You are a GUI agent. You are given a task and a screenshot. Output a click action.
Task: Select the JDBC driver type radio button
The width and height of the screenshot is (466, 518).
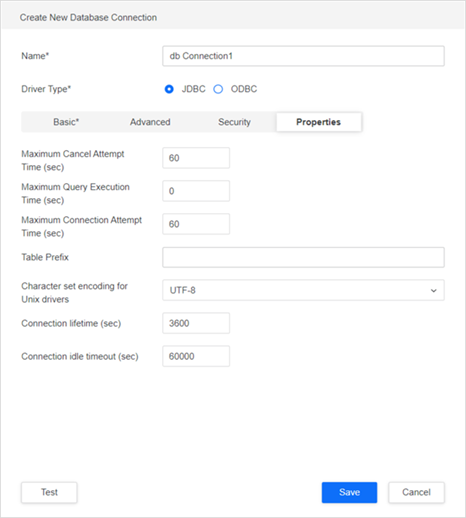tap(169, 89)
